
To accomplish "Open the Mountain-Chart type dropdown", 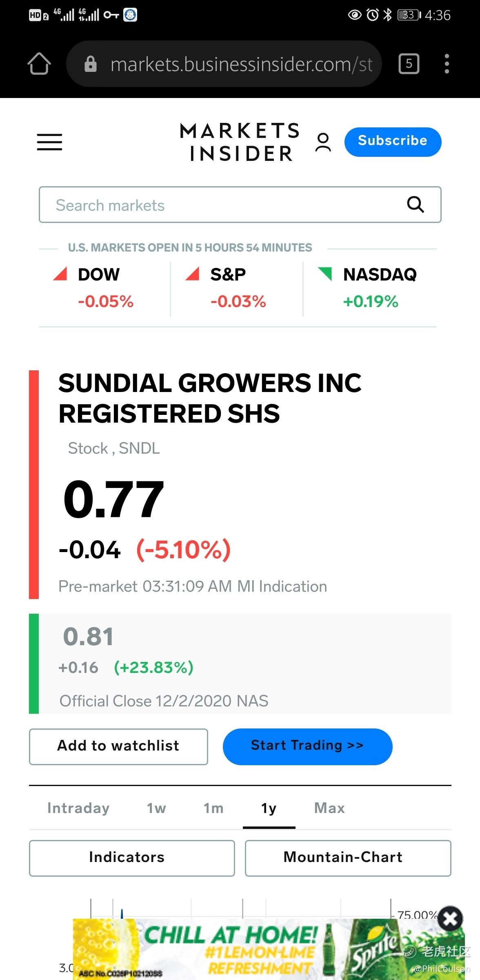I will 348,858.
